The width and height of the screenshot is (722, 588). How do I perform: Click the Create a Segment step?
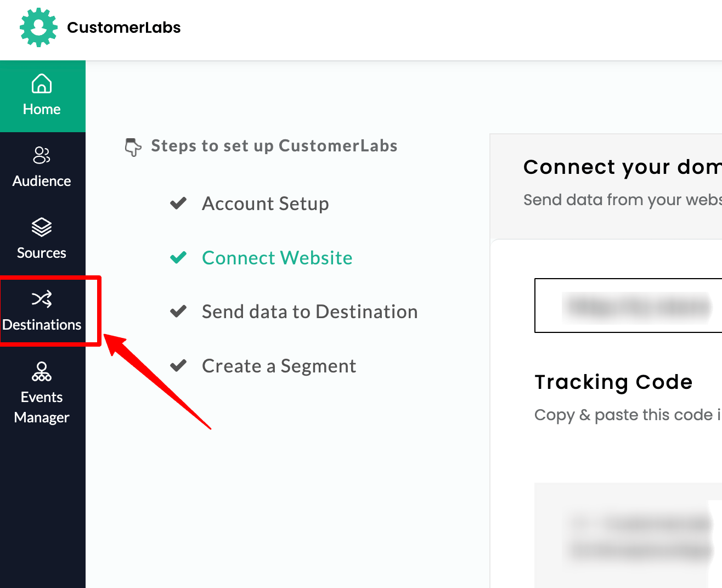(279, 366)
